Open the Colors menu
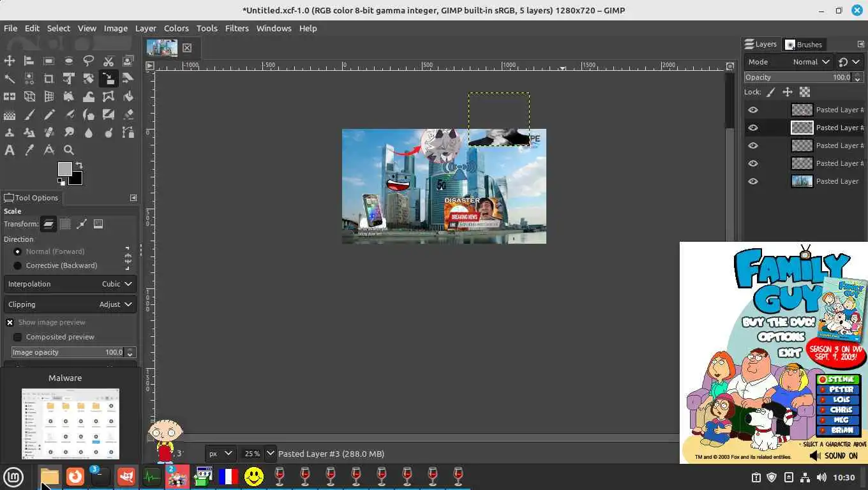 click(x=176, y=28)
